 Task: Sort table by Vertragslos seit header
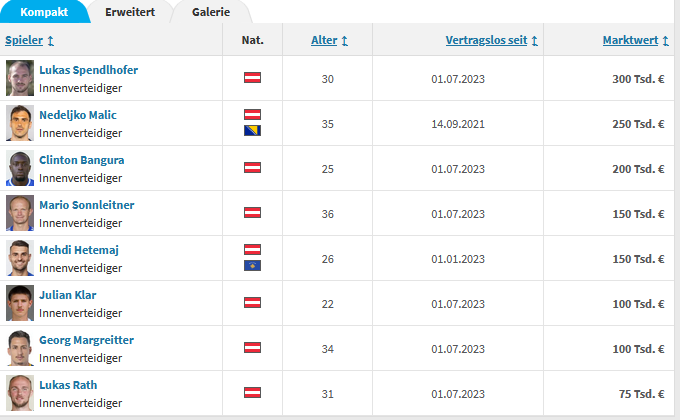(x=486, y=40)
